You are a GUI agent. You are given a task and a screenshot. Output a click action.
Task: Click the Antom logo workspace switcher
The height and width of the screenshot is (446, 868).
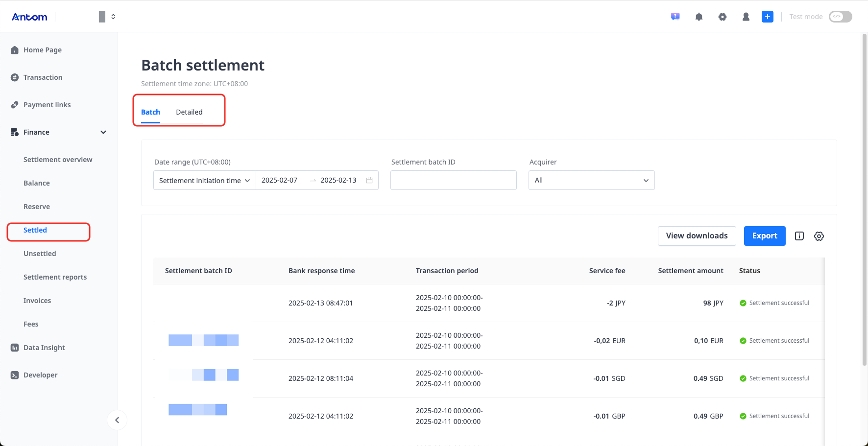tap(29, 16)
